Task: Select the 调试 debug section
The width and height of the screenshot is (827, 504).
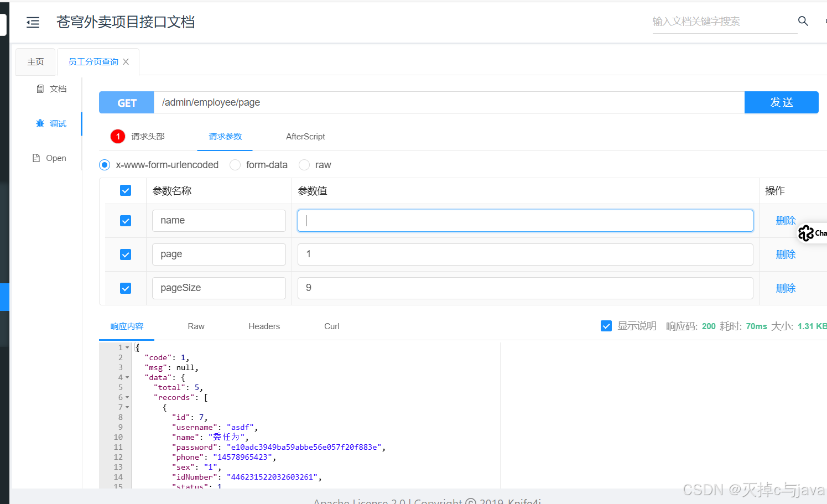Action: [x=51, y=123]
